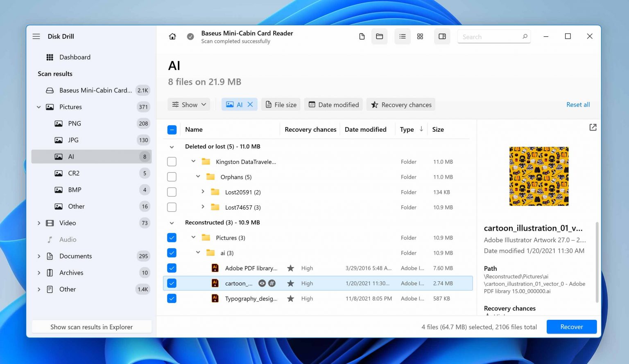Uncheck the Typography_desig file checkbox

(x=172, y=299)
